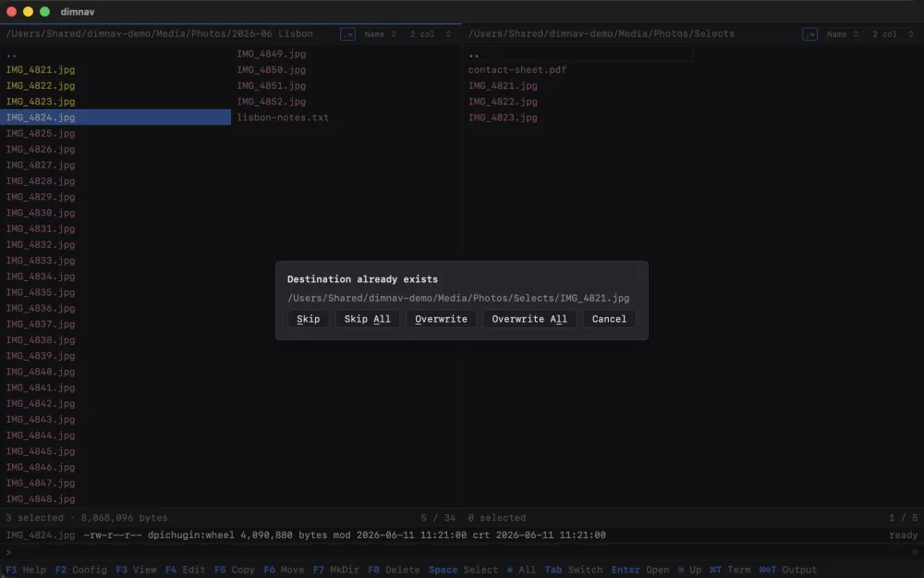
Task: Click the Skip button in the dialog
Action: click(x=309, y=319)
